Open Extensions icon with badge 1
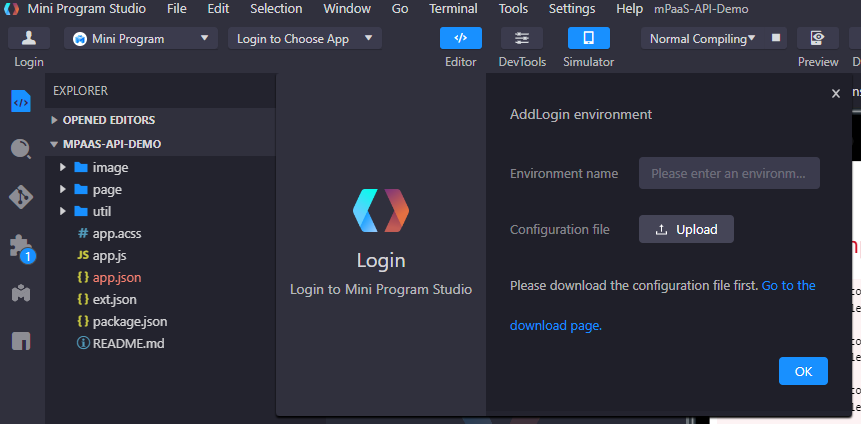Viewport: 861px width, 424px height. (x=22, y=248)
